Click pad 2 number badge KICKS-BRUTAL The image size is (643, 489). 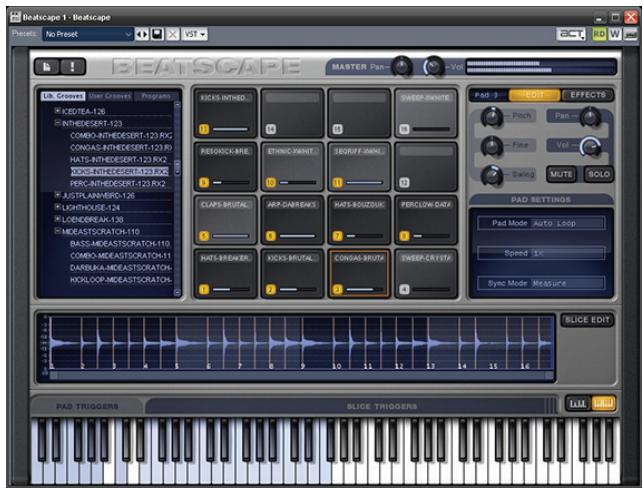click(x=271, y=290)
